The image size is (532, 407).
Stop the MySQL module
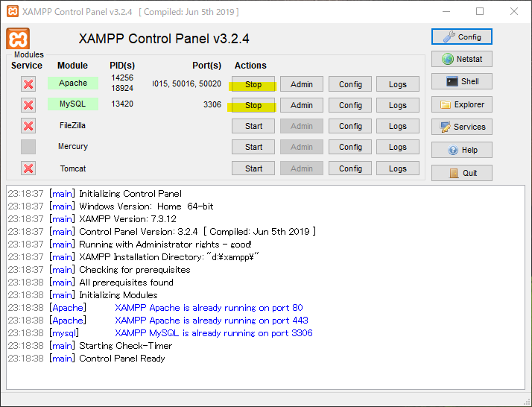click(x=253, y=105)
